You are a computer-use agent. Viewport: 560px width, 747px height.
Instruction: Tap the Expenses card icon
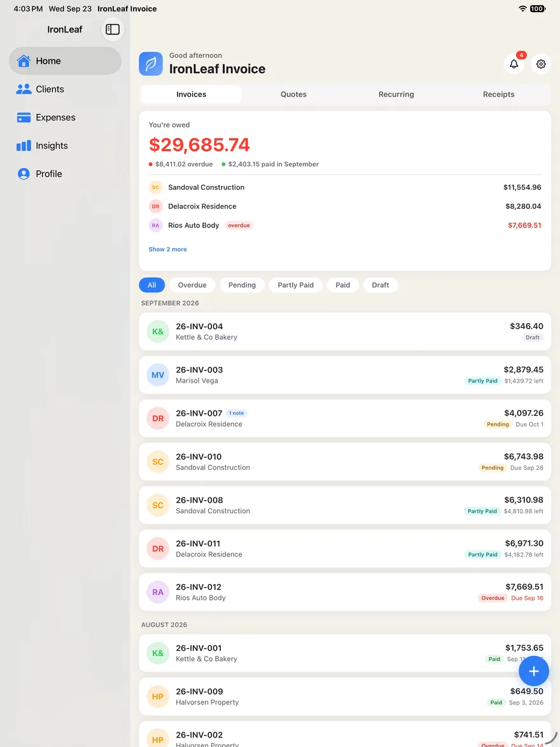[24, 117]
